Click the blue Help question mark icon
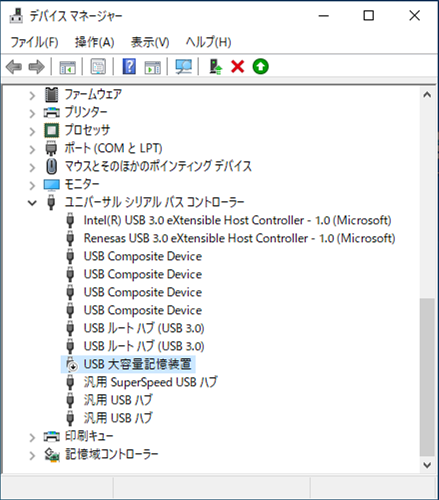Viewport: 439px width, 500px height. click(129, 67)
